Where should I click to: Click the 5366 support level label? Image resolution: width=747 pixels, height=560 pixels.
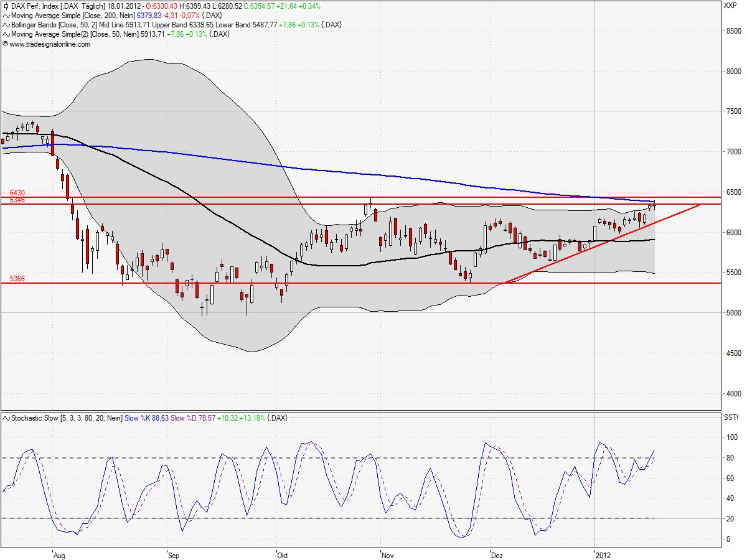click(17, 279)
